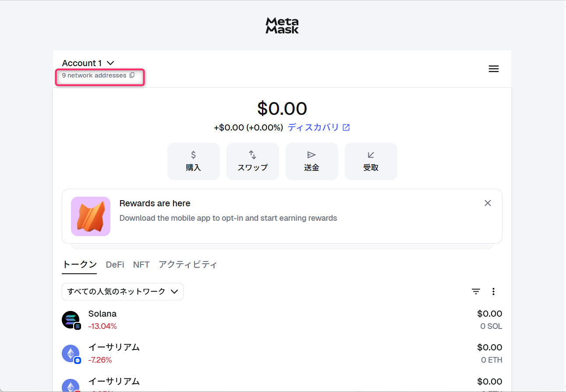
Task: Open the hamburger main menu
Action: pyautogui.click(x=493, y=69)
